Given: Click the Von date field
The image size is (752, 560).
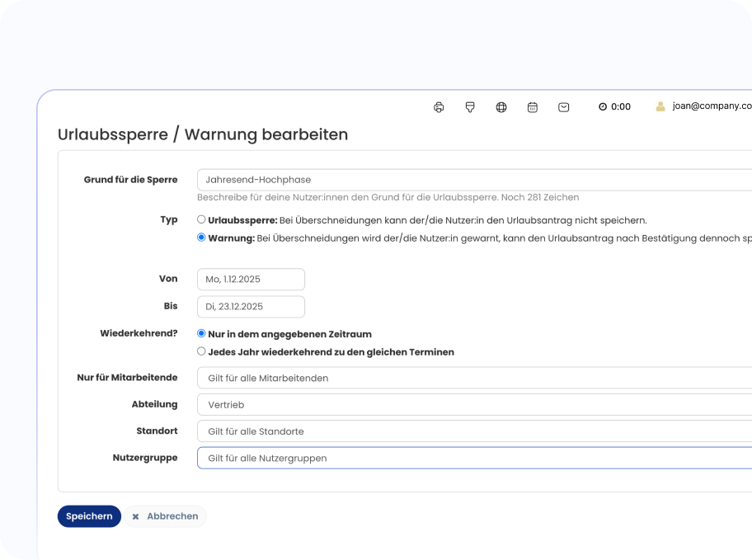Looking at the screenshot, I should [x=251, y=280].
